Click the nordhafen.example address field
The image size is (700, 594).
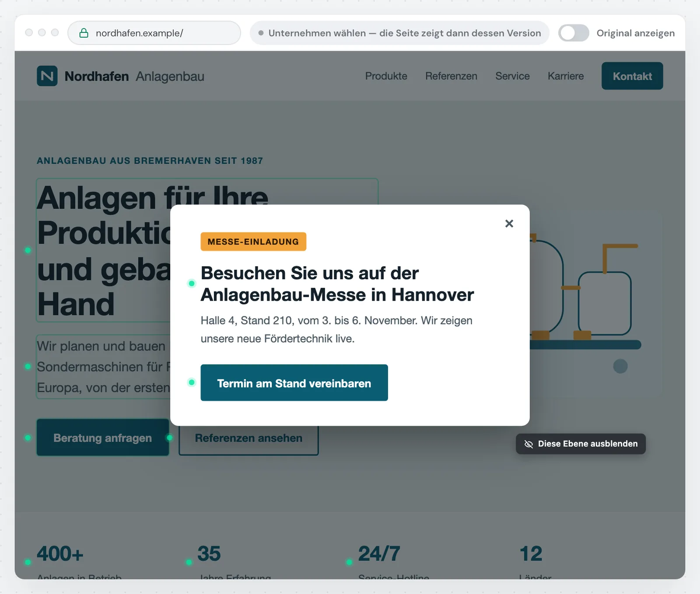pyautogui.click(x=154, y=33)
